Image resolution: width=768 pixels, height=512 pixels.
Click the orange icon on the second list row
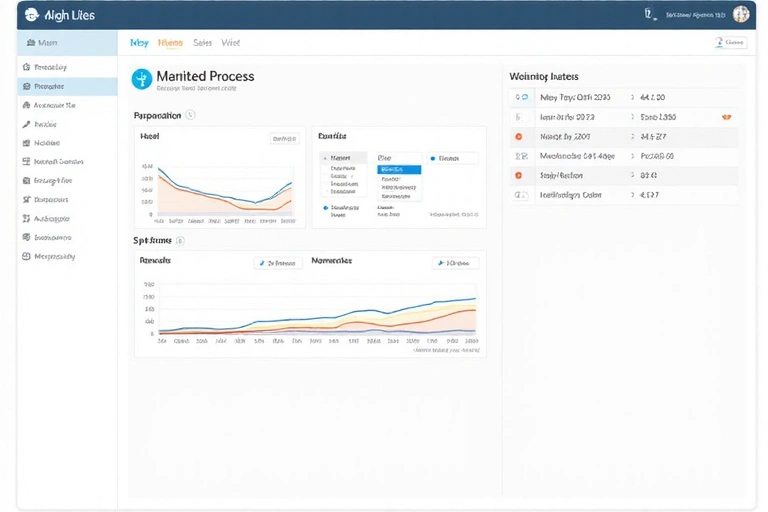[x=726, y=117]
